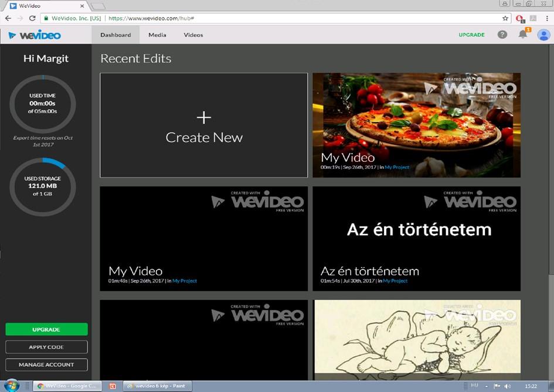Click the secure site padlock WeVideo, Inc.

(73, 18)
